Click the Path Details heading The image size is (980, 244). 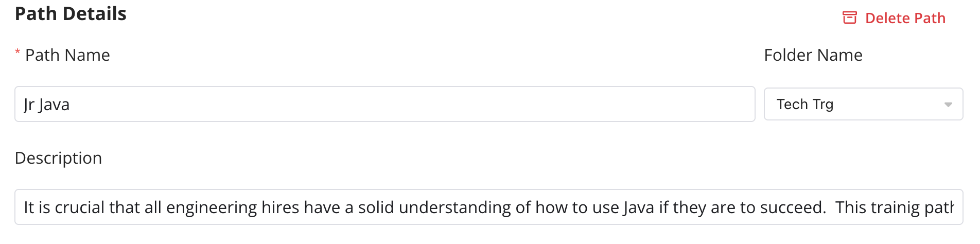click(71, 14)
